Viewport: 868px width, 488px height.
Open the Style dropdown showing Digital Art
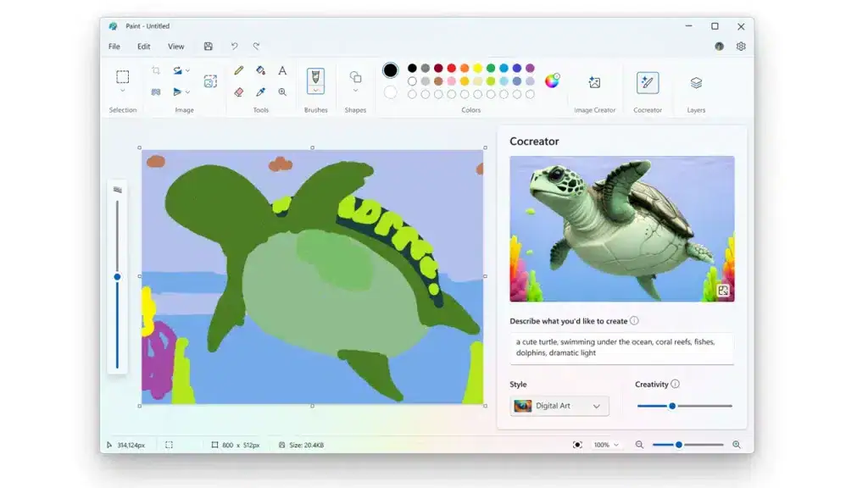pyautogui.click(x=559, y=406)
